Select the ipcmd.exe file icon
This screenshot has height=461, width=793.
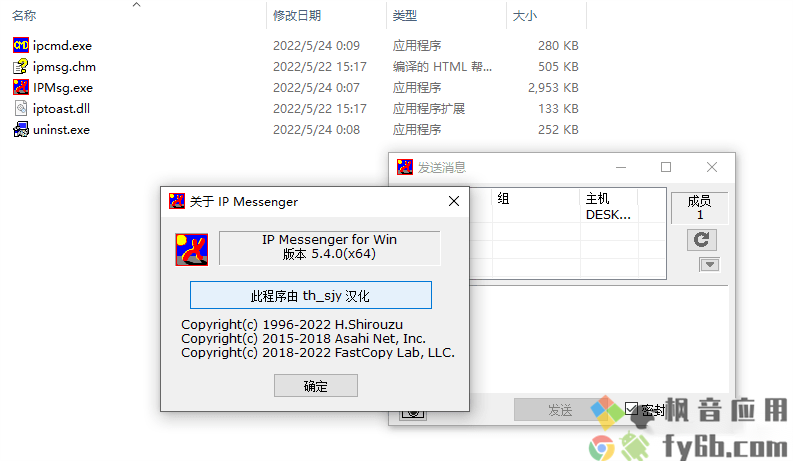click(21, 45)
